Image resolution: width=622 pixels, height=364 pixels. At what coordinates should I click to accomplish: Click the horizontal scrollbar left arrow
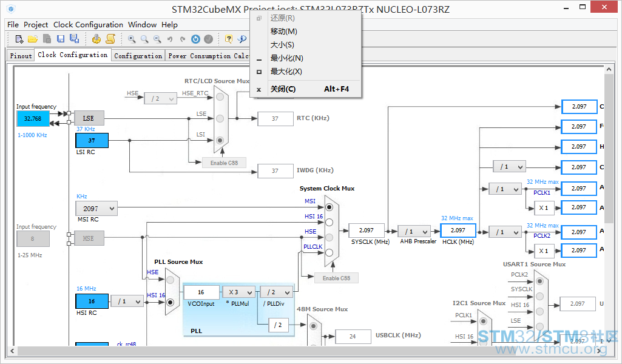coord(12,351)
